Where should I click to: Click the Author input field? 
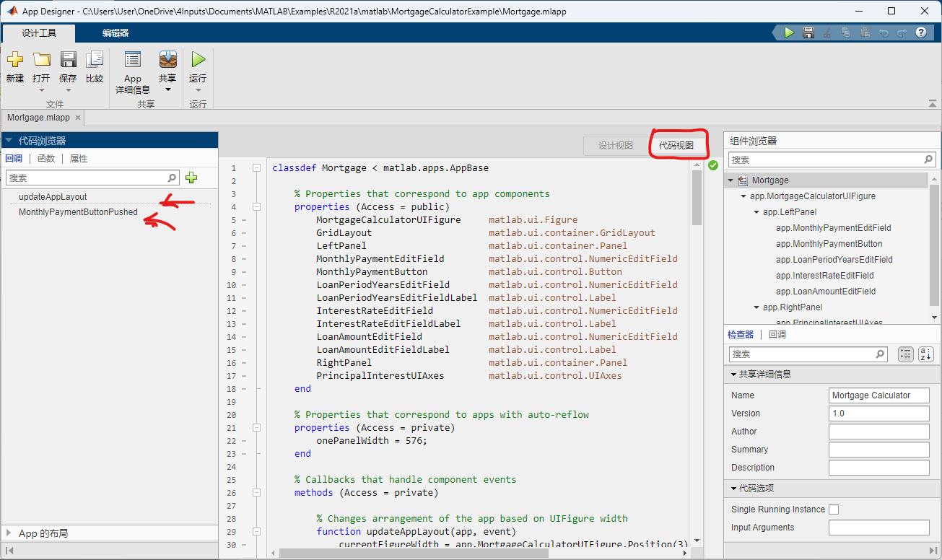pos(878,432)
